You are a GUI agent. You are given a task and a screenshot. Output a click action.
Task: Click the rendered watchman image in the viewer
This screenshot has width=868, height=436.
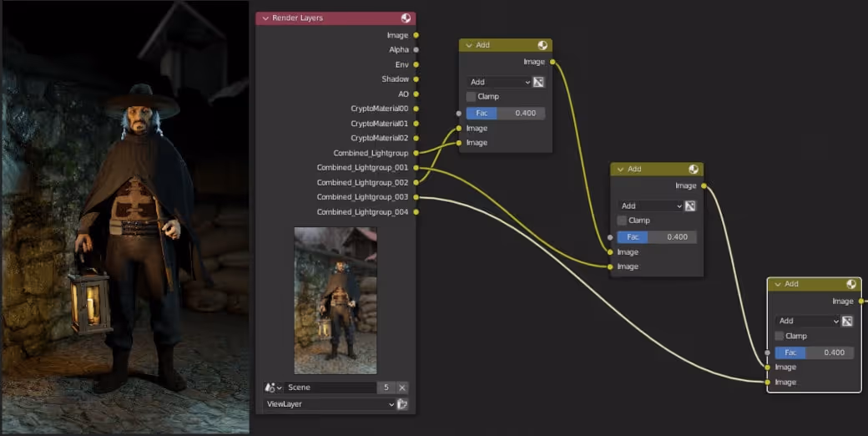tap(125, 217)
